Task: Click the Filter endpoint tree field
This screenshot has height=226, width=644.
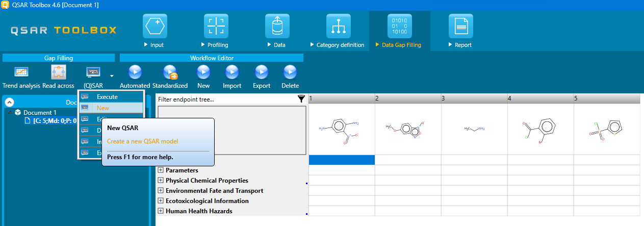Action: tap(227, 99)
